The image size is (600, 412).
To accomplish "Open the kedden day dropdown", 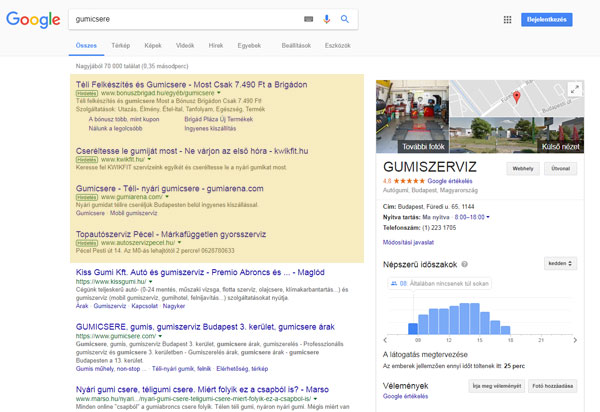I will (x=560, y=264).
